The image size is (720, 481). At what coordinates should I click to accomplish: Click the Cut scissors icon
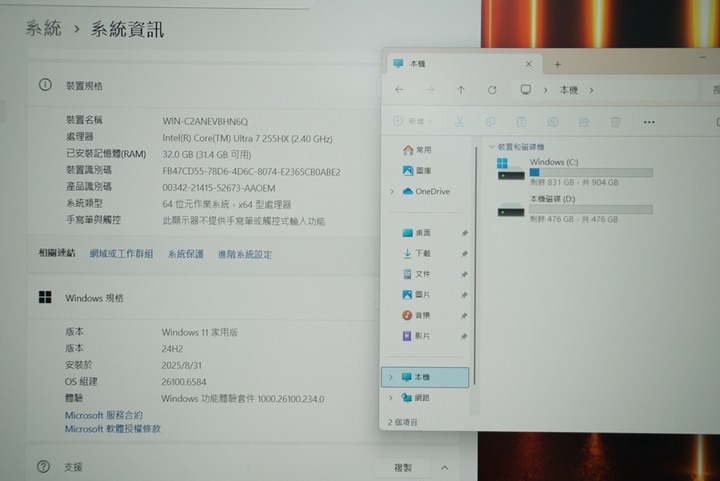click(459, 122)
